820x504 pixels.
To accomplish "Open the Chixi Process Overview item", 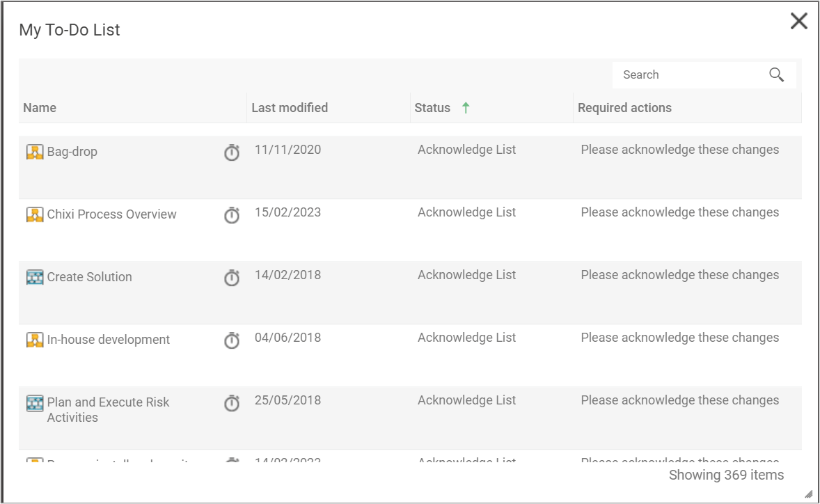I will [111, 214].
